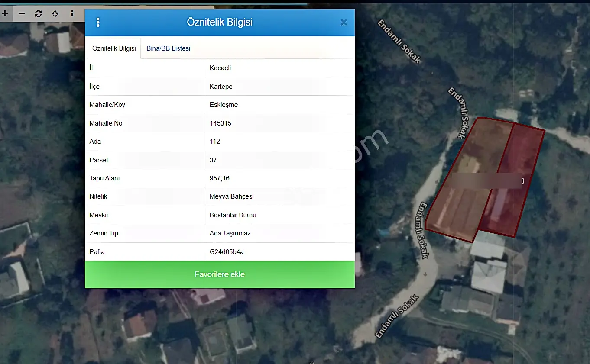Click the Favorilere ekle button
Viewport: 590px width, 364px height.
[220, 274]
